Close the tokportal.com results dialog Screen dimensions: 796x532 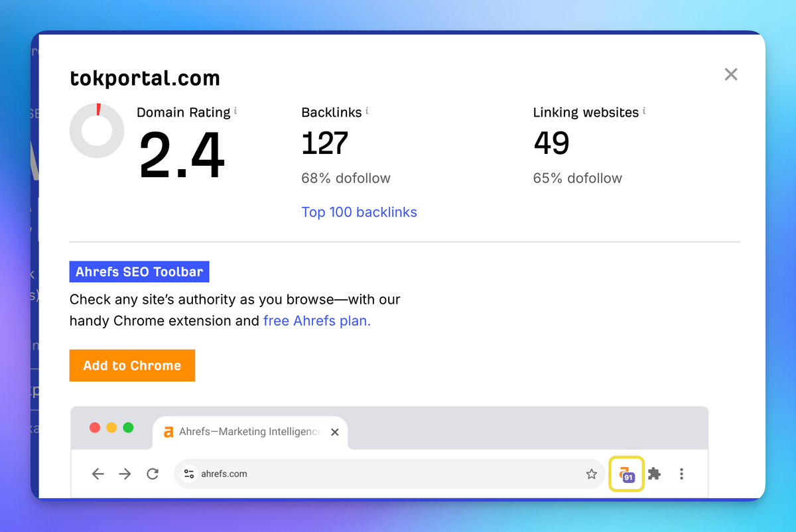[731, 74]
